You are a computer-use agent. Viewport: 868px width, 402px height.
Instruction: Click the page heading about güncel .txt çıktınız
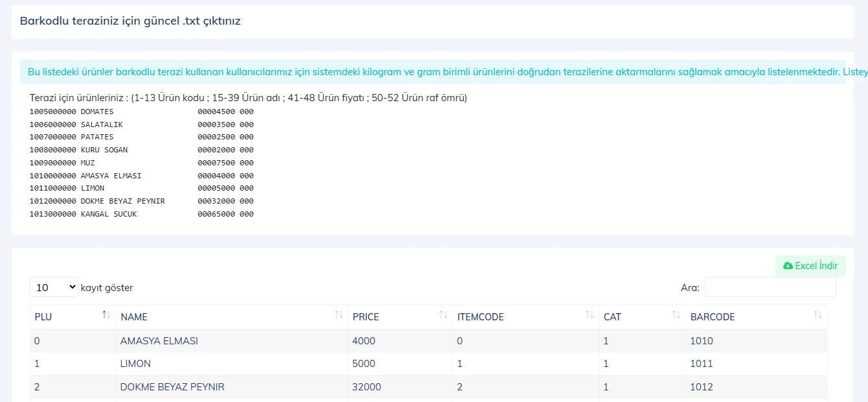(130, 21)
